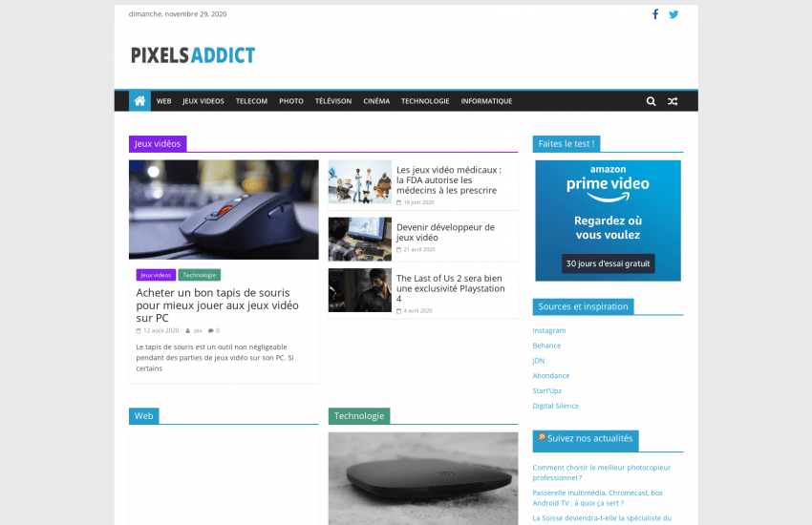This screenshot has width=812, height=525.
Task: Click the random post shuffle icon
Action: (673, 101)
